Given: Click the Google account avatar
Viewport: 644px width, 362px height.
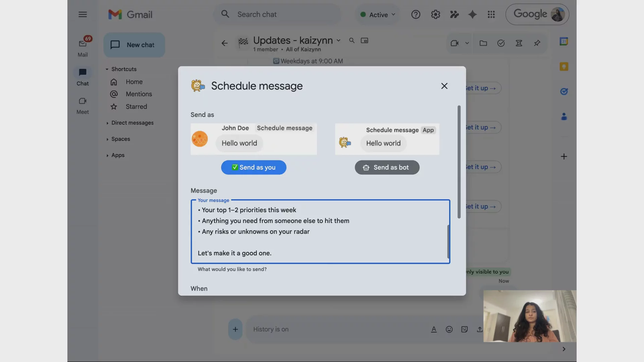Looking at the screenshot, I should (x=557, y=14).
